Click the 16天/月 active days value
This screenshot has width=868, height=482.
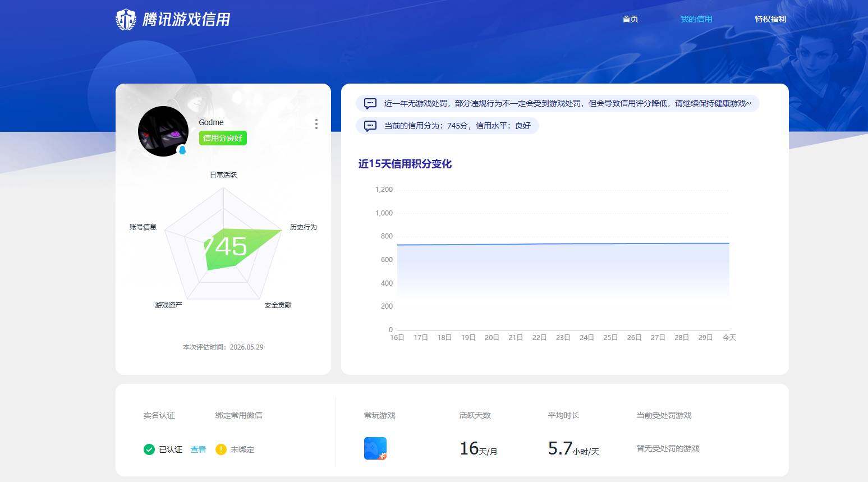[479, 448]
